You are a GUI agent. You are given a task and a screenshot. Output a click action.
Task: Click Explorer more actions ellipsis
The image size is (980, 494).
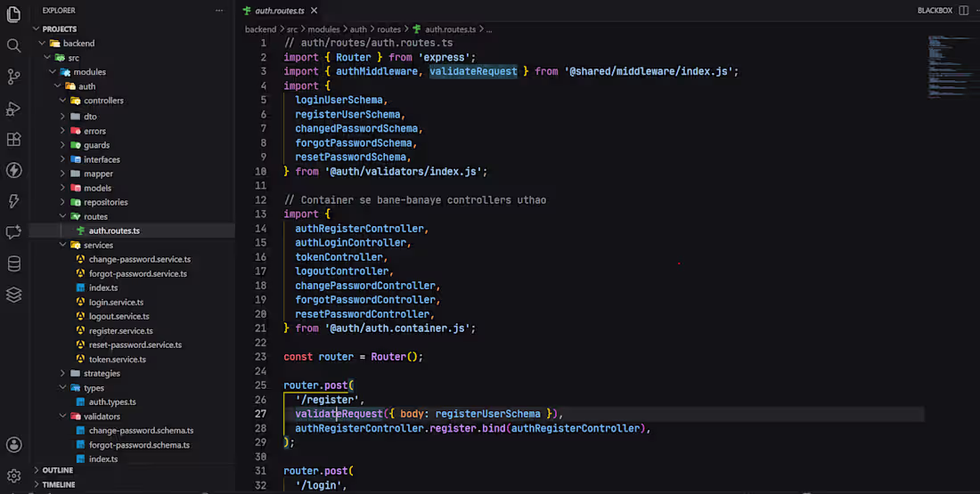[219, 11]
